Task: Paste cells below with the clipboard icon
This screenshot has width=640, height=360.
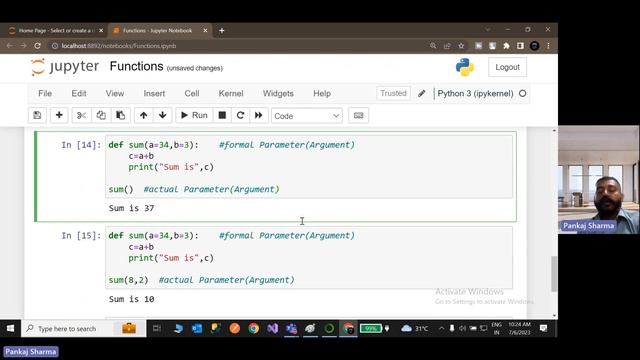Action: pyautogui.click(x=120, y=116)
